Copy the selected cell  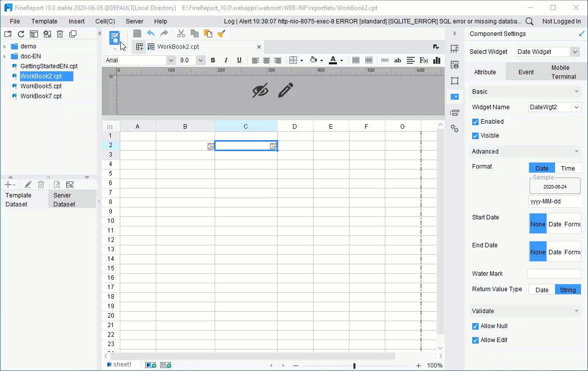click(194, 34)
